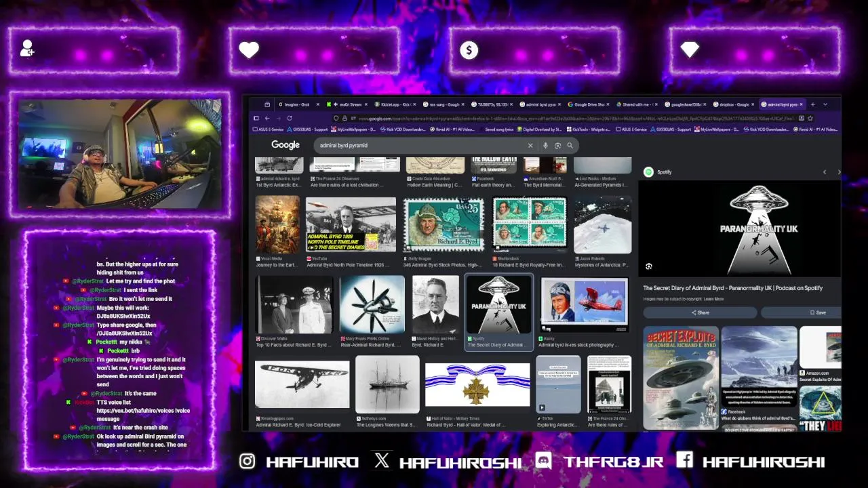Go back with the browser back arrow
The width and height of the screenshot is (868, 488).
[x=267, y=119]
